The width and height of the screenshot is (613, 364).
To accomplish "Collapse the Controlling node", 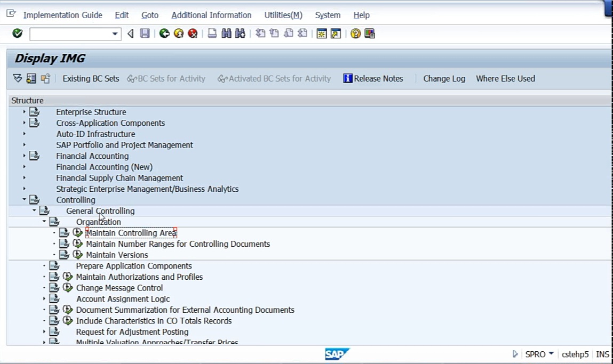I will (24, 199).
